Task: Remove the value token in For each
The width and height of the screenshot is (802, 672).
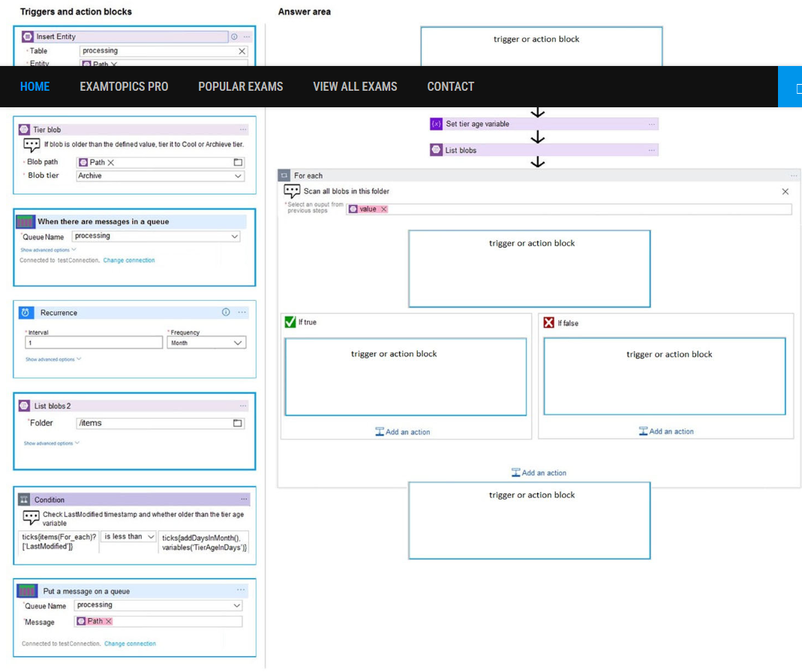Action: click(x=383, y=209)
